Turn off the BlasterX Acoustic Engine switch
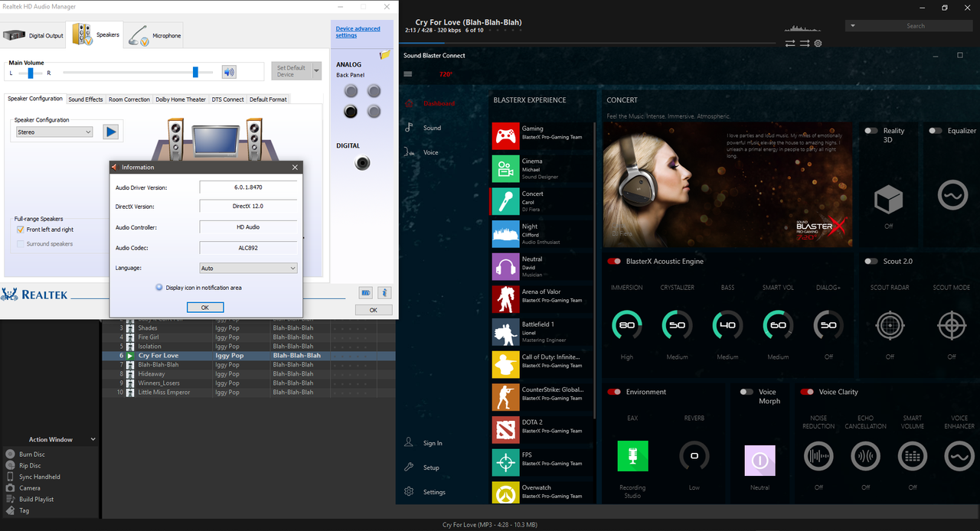 click(614, 262)
